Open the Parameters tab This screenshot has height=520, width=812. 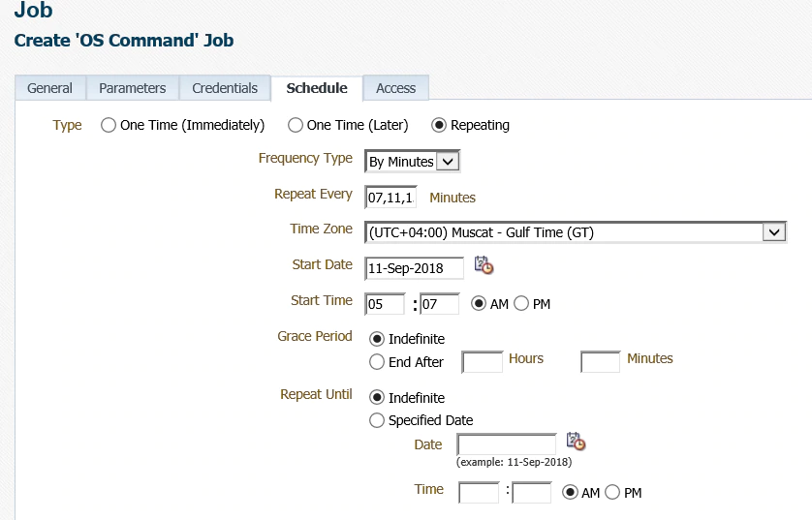[x=133, y=88]
